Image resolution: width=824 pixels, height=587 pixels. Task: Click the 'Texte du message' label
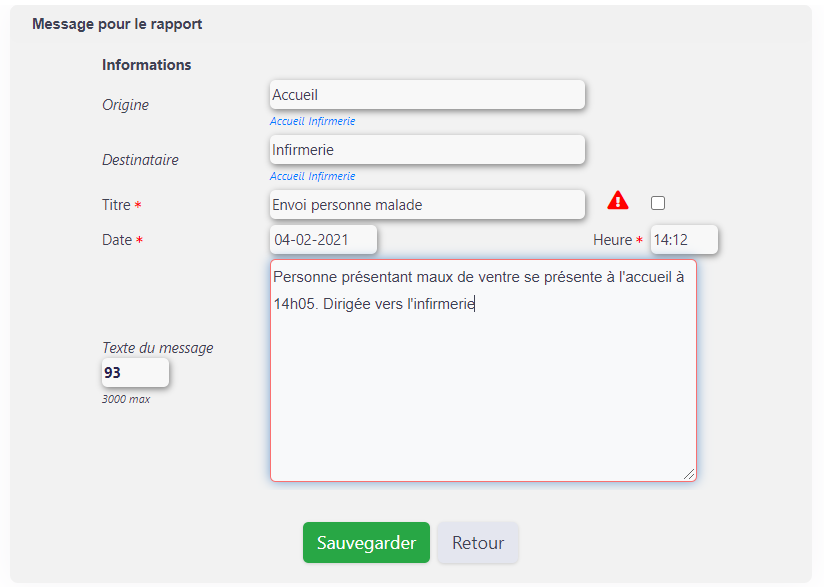pos(158,348)
